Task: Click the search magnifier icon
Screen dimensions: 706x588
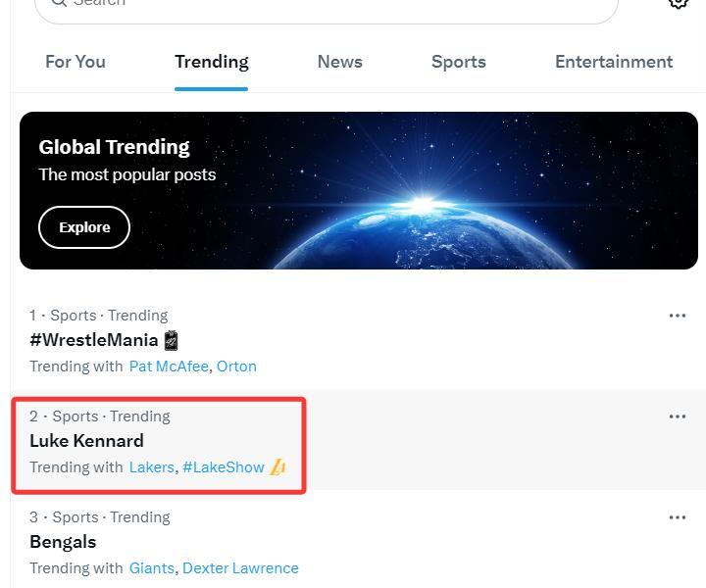Action: 60,3
